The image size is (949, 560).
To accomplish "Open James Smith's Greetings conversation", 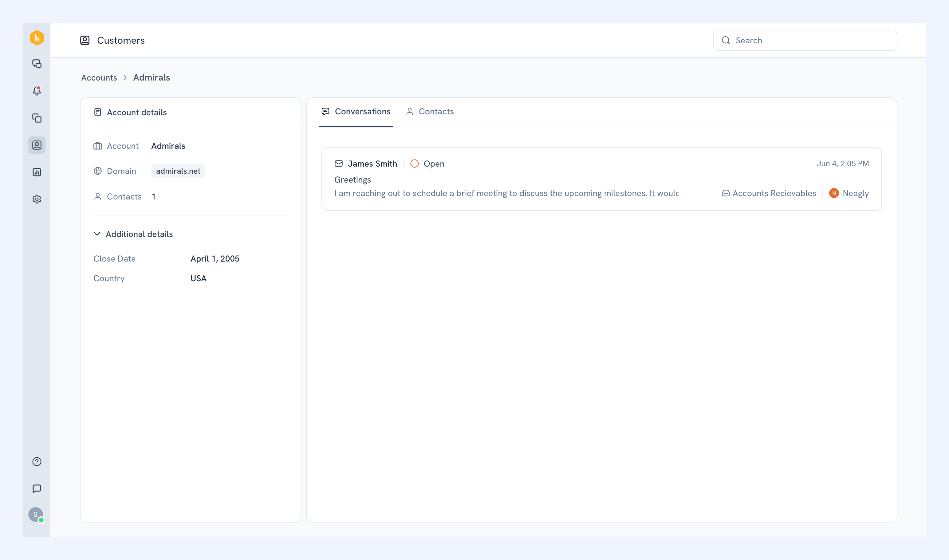I will pyautogui.click(x=601, y=179).
